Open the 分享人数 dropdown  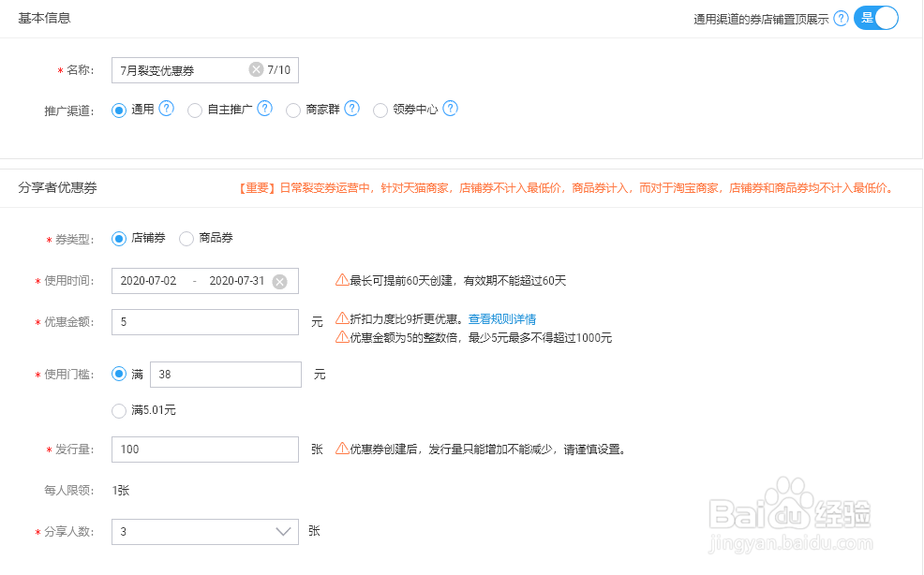204,531
